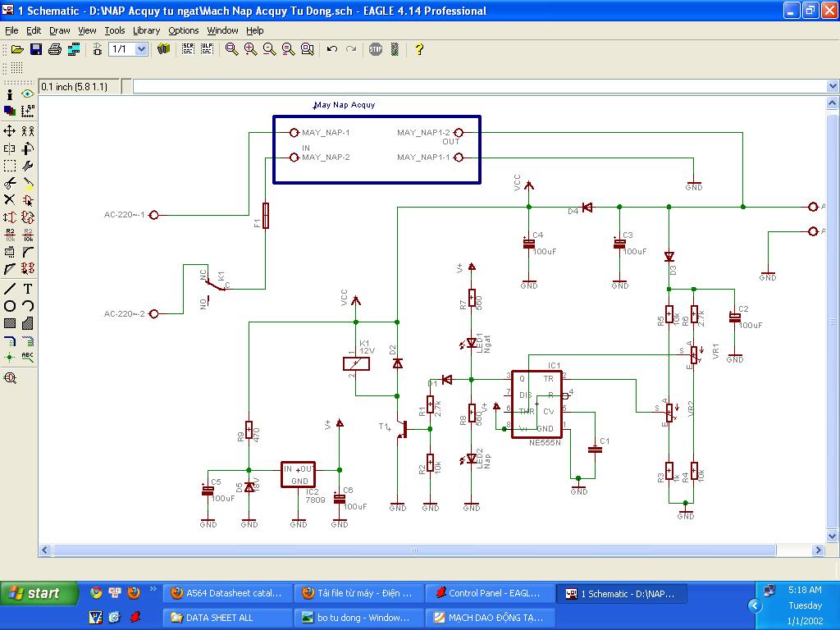This screenshot has width=840, height=630.
Task: Switch to Control Panel - EAGLE taskbar button
Action: click(x=489, y=593)
